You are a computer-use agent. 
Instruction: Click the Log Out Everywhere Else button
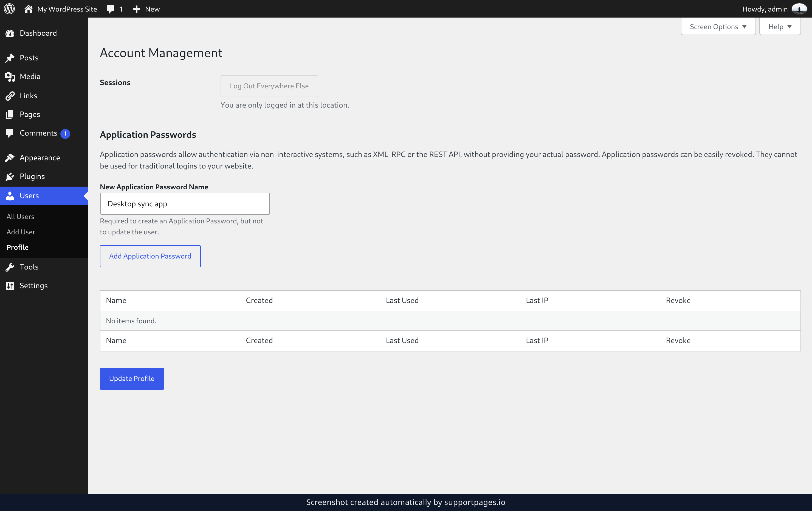tap(269, 86)
